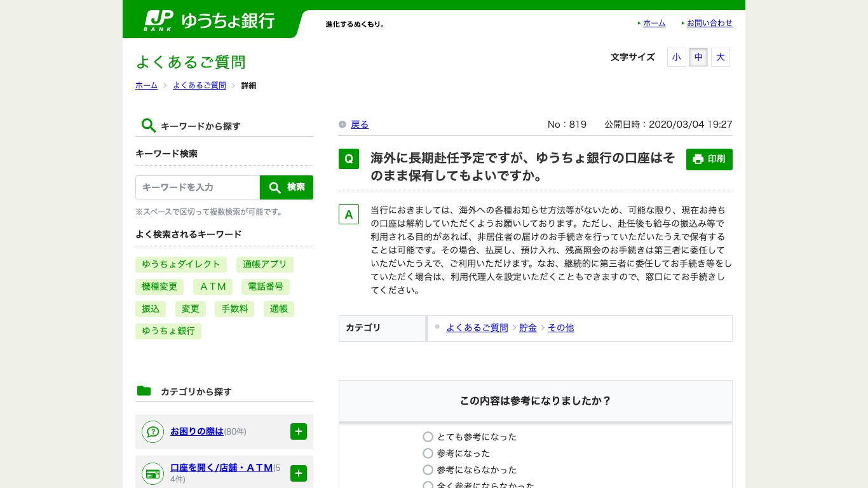The width and height of the screenshot is (868, 488).
Task: Open よくあるご質問 breadcrumb link
Action: [200, 86]
